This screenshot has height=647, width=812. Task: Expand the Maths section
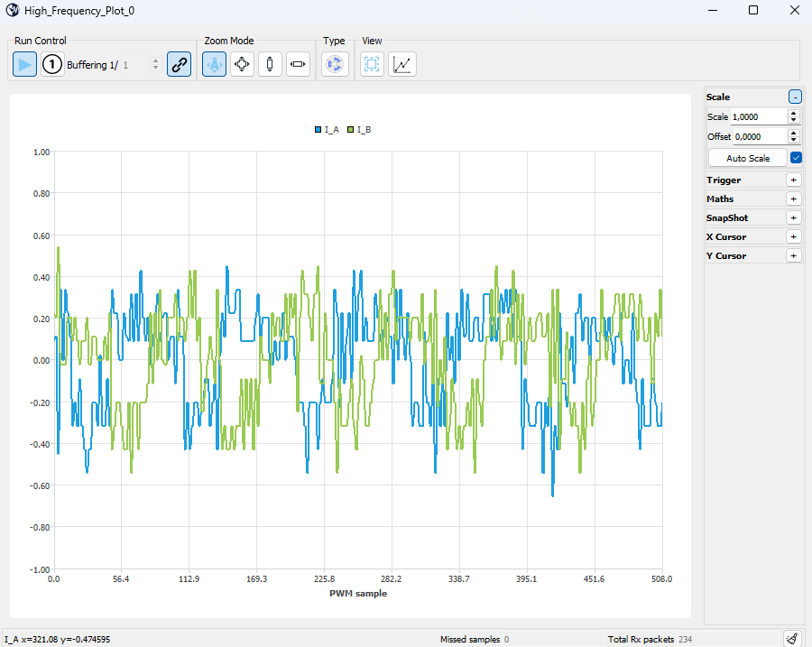click(x=794, y=199)
